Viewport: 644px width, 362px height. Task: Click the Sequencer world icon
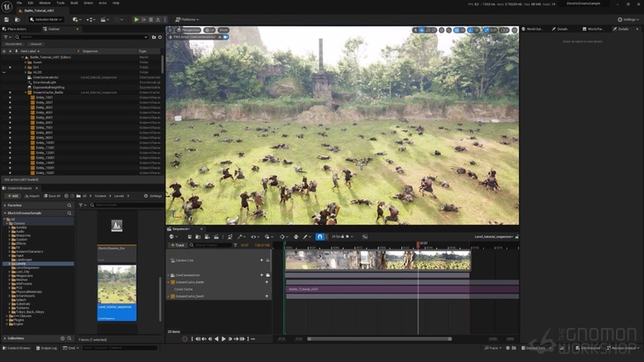pos(173,236)
